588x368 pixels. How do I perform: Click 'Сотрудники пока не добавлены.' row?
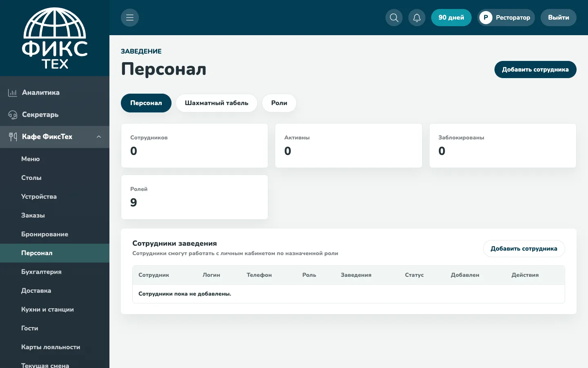349,294
